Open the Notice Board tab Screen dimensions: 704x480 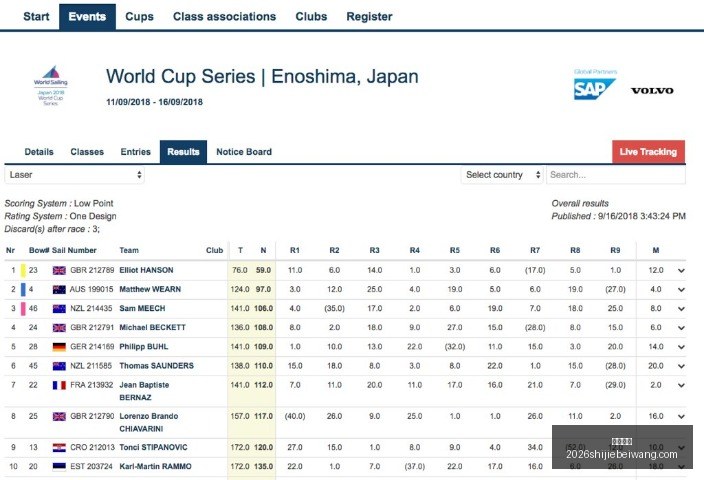(x=244, y=152)
